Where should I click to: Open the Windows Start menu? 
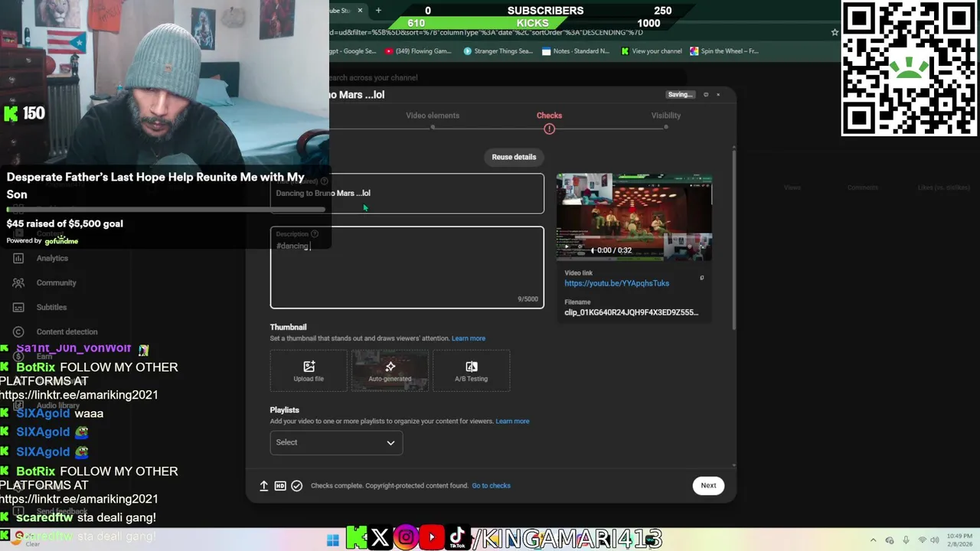333,540
